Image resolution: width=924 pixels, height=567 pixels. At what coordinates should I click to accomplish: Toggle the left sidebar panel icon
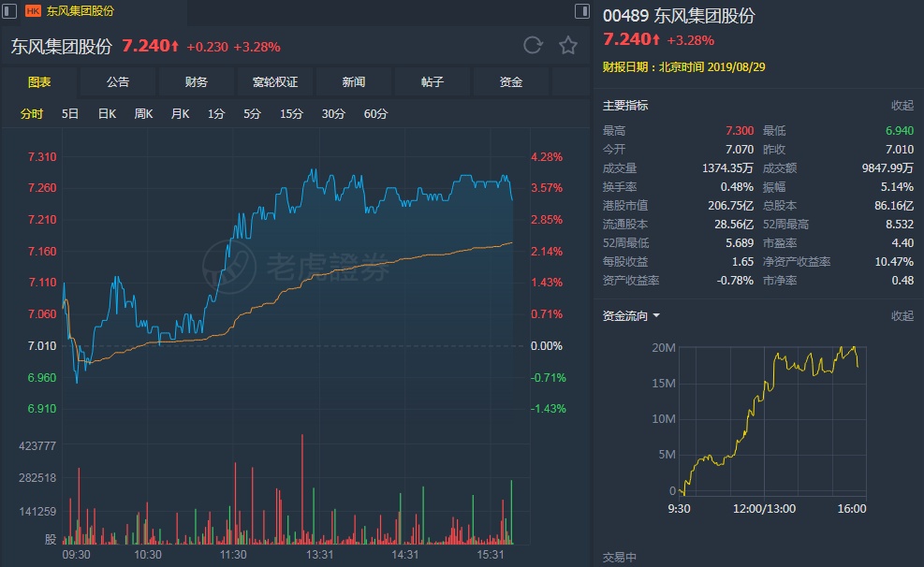[x=7, y=11]
